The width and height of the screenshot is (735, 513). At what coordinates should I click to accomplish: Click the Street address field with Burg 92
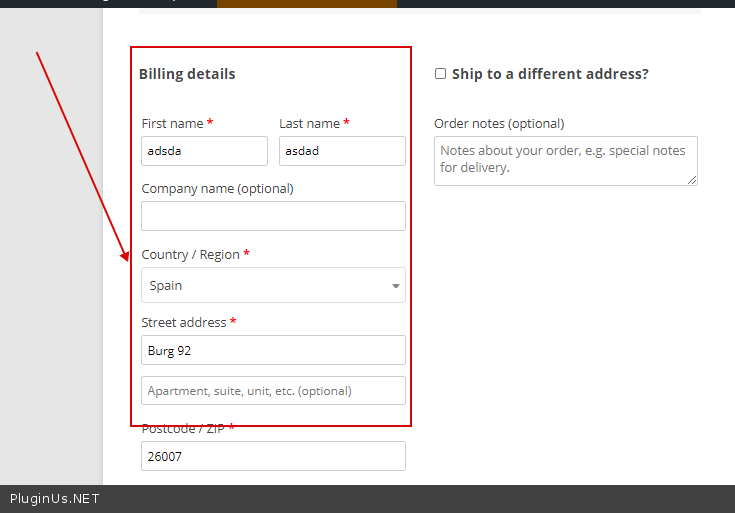273,350
